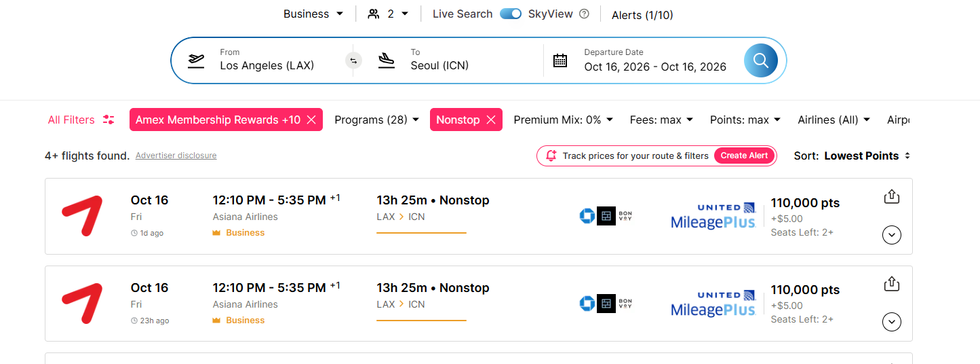Image resolution: width=980 pixels, height=364 pixels.
Task: Expand second Asiana flight details
Action: (891, 322)
